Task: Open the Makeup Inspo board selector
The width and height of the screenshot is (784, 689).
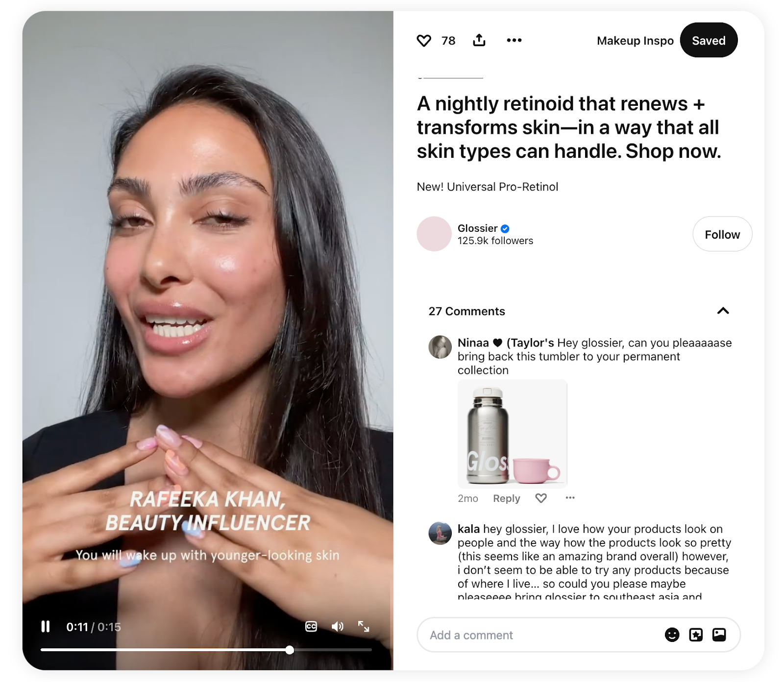Action: [635, 41]
